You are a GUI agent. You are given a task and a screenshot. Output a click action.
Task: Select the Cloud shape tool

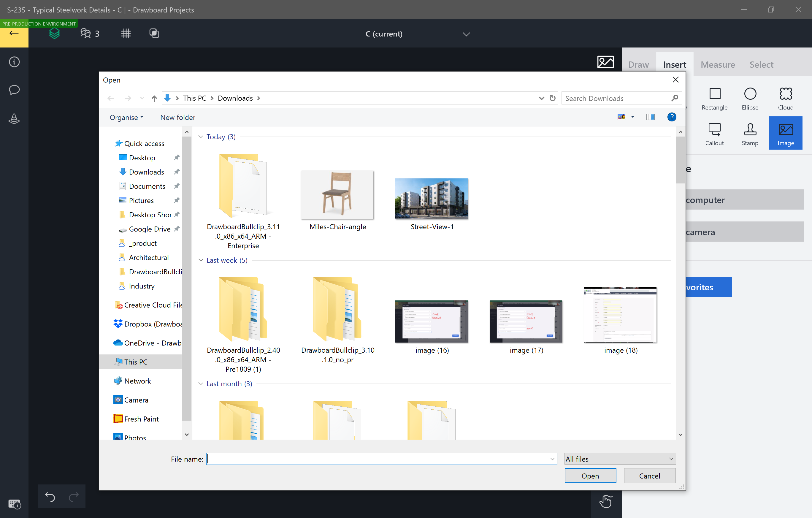click(x=786, y=98)
